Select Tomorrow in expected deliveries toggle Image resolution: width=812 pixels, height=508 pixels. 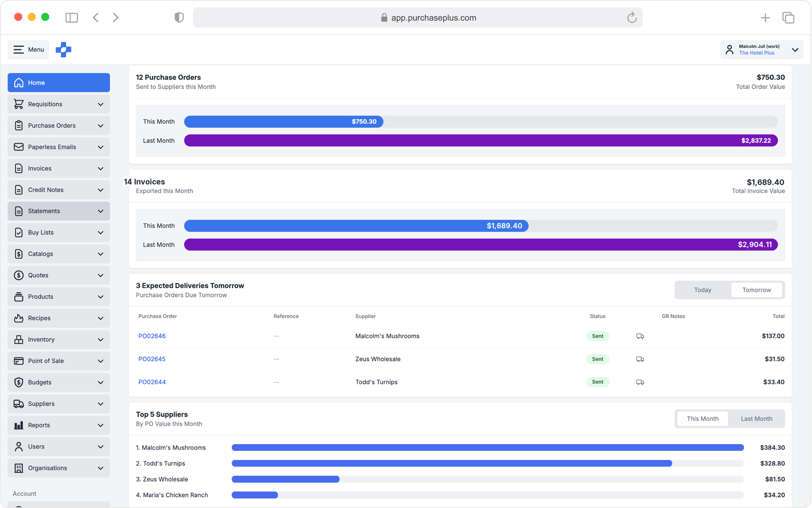click(x=757, y=290)
